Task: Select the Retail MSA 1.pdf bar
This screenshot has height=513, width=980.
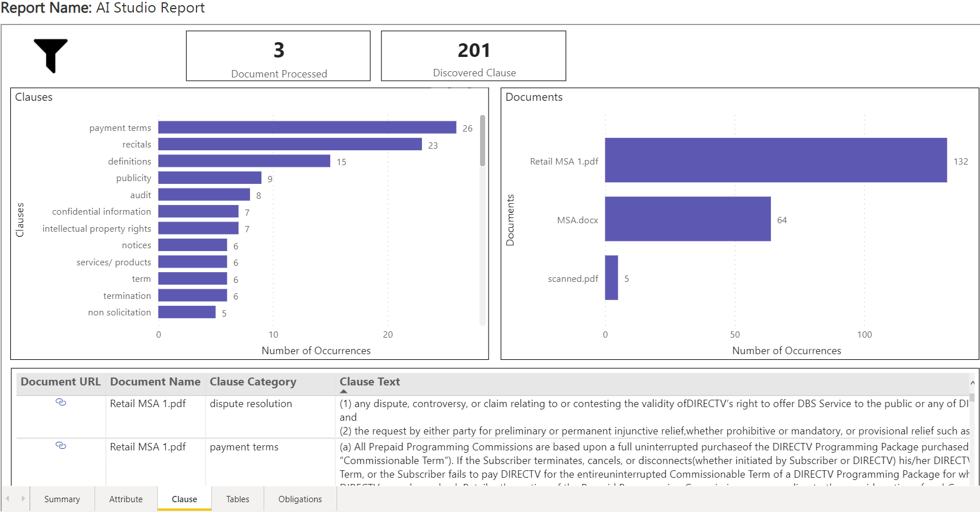Action: [776, 161]
